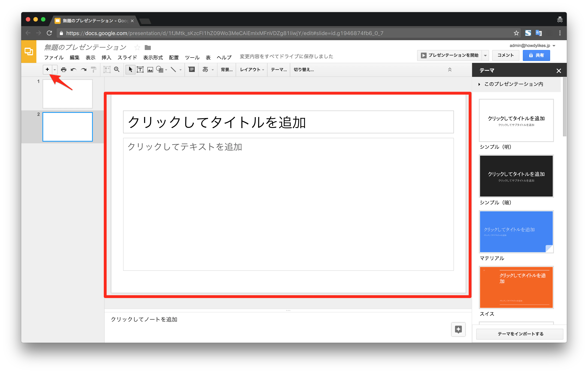This screenshot has height=373, width=588.
Task: Open the レイアウト layout dropdown
Action: click(x=252, y=69)
